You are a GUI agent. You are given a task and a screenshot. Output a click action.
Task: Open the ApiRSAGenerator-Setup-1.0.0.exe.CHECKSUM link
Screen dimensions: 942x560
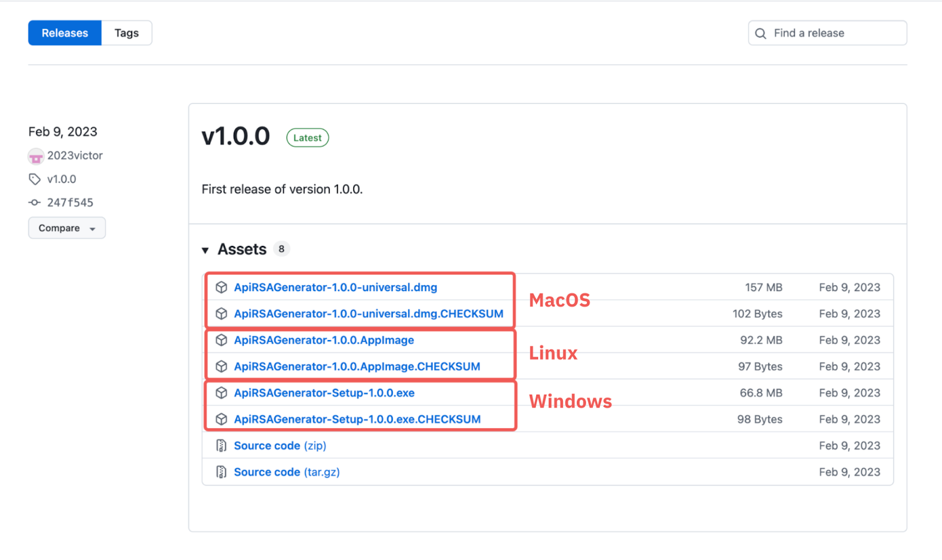(357, 419)
